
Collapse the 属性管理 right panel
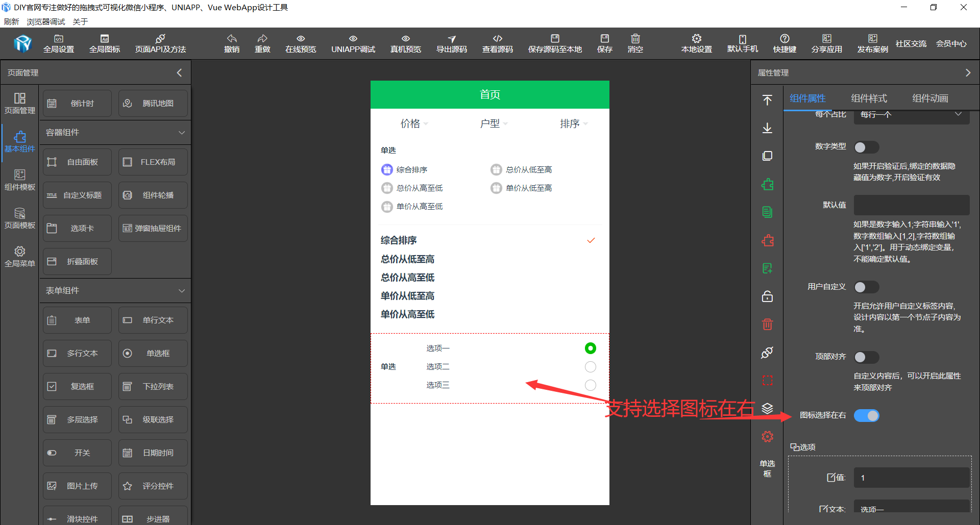[x=968, y=73]
